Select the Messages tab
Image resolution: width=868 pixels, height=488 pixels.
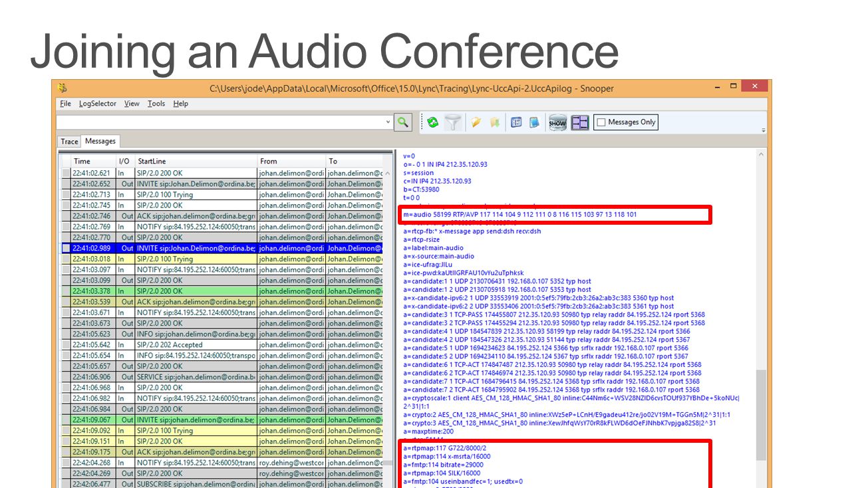[x=100, y=141]
